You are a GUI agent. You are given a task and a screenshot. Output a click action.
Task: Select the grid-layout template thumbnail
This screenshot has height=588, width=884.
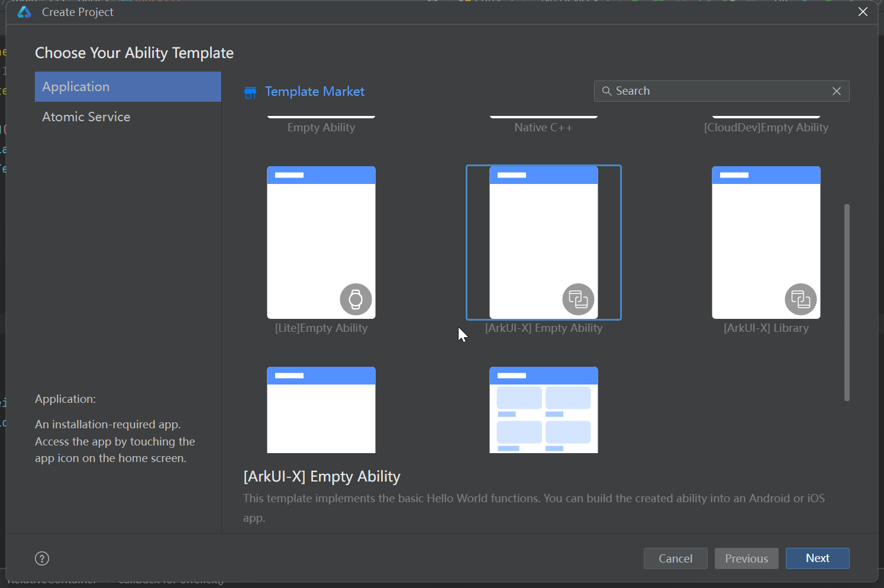click(544, 410)
